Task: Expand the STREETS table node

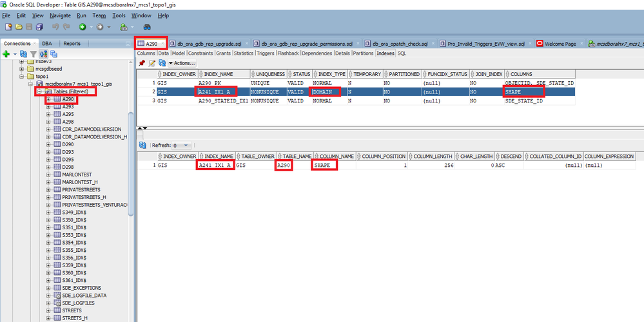Action: 48,310
